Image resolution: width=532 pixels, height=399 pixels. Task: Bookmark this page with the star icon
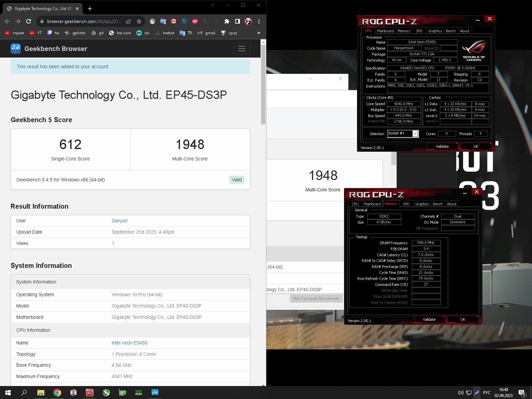[x=139, y=21]
